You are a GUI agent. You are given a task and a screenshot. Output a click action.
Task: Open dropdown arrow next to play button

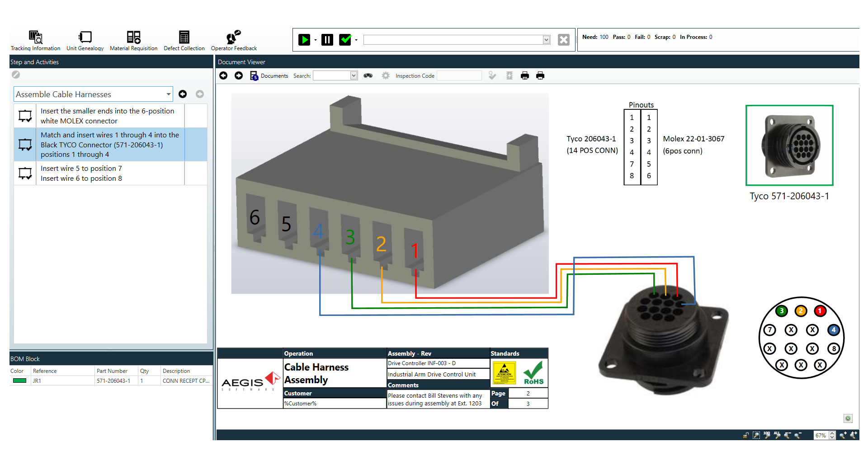315,40
